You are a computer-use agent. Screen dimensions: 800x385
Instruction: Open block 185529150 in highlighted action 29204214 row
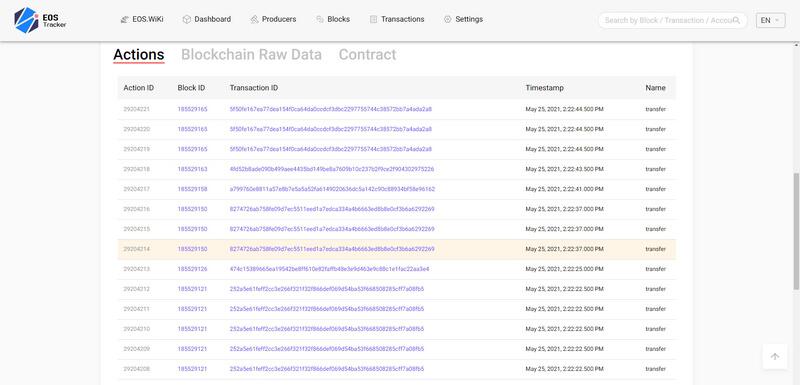pyautogui.click(x=192, y=249)
